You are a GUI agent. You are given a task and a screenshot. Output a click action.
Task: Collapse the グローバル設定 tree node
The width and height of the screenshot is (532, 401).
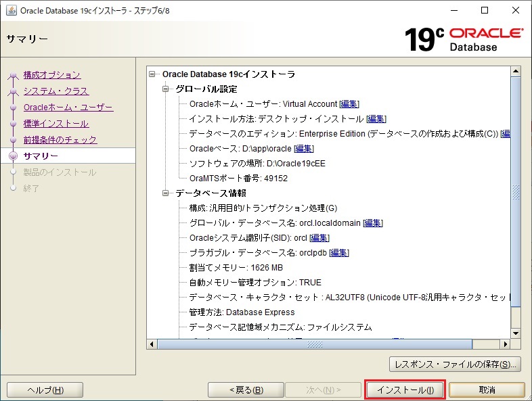click(166, 89)
